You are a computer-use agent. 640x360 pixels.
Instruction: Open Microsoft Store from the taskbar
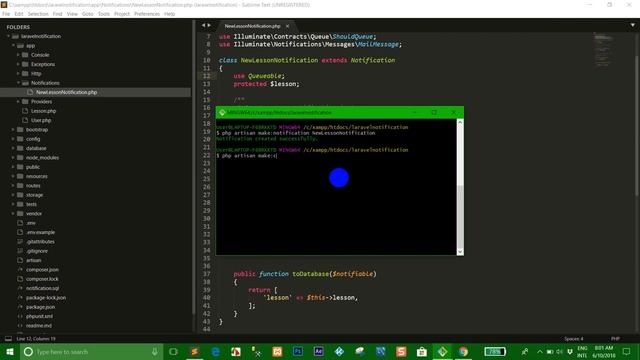422,351
